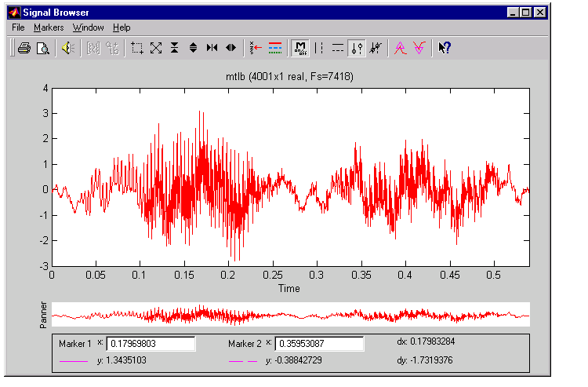Image resolution: width=588 pixels, height=387 pixels.
Task: Enable vertical markers mode
Action: point(319,48)
